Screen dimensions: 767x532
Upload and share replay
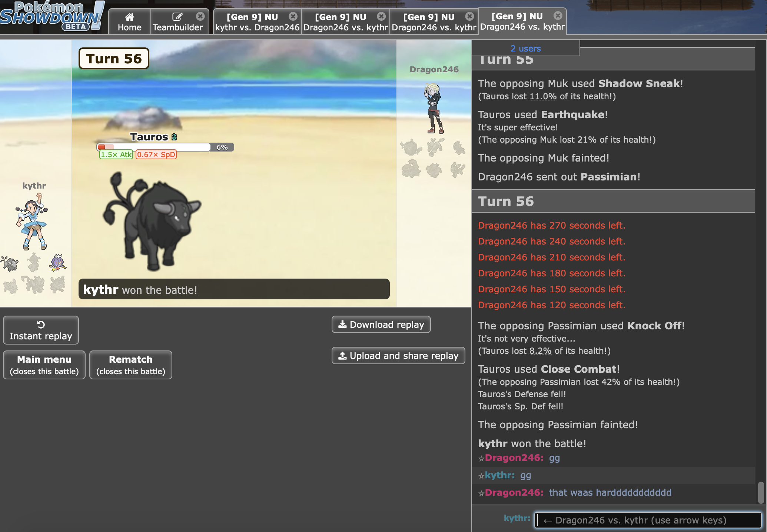[398, 356]
